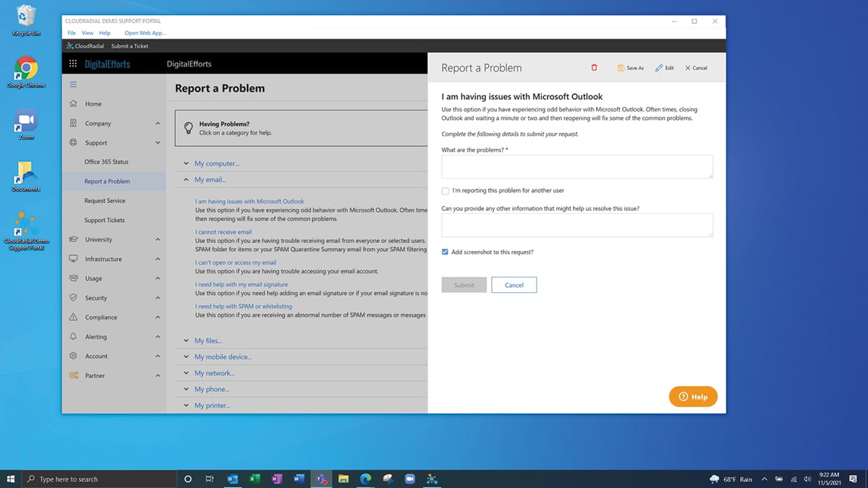Toggle the Infrastructure section chevron
Screen dimensions: 868x488
[158, 260]
